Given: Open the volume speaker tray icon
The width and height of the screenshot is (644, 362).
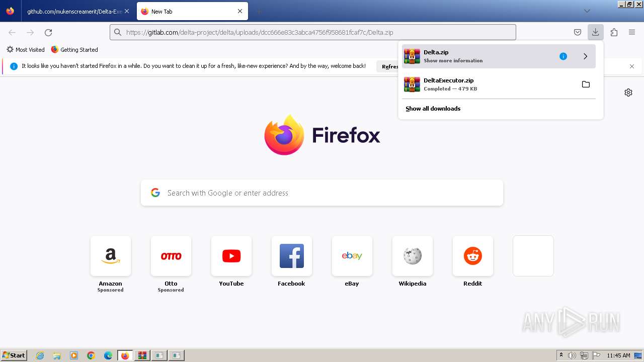Looking at the screenshot, I should pos(572,355).
